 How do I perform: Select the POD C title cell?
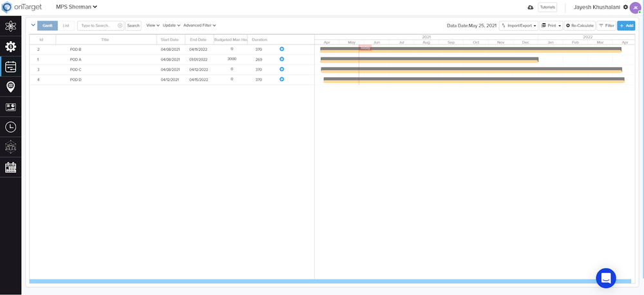75,70
